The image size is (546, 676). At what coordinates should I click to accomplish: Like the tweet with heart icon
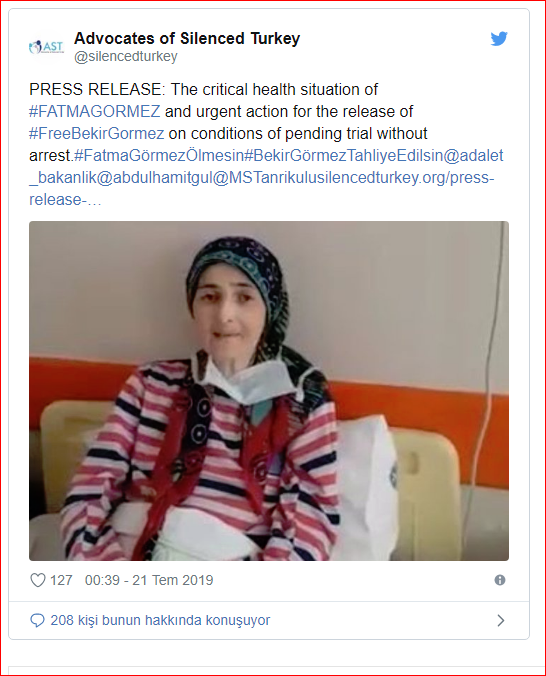tap(38, 580)
